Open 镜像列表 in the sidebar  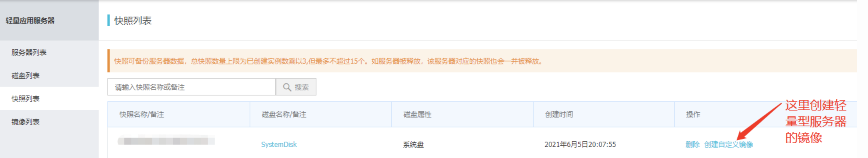[x=26, y=122]
